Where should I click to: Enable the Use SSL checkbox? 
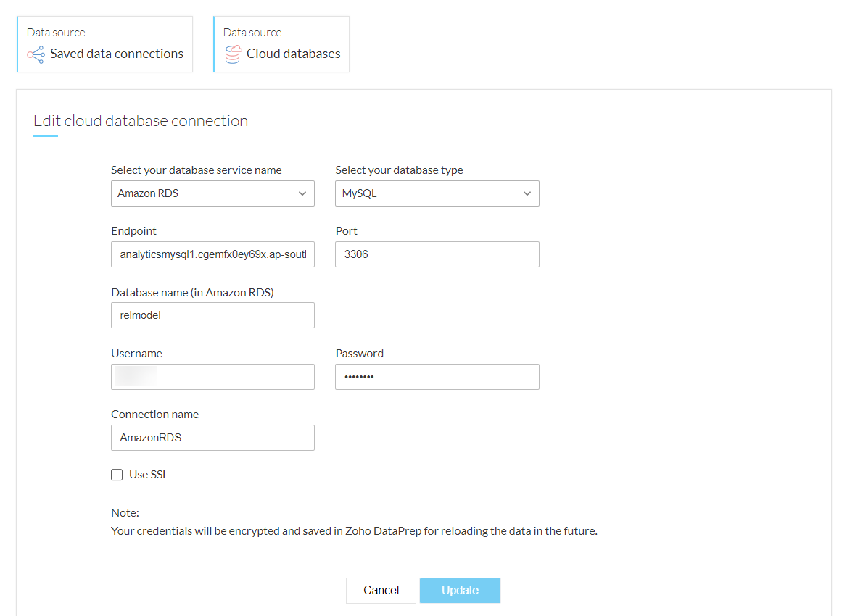[117, 475]
